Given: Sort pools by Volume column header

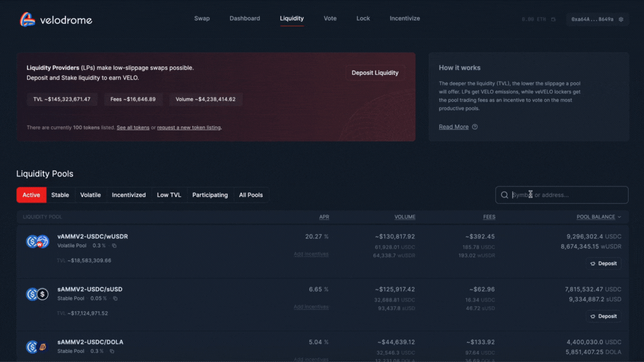Looking at the screenshot, I should click(405, 217).
